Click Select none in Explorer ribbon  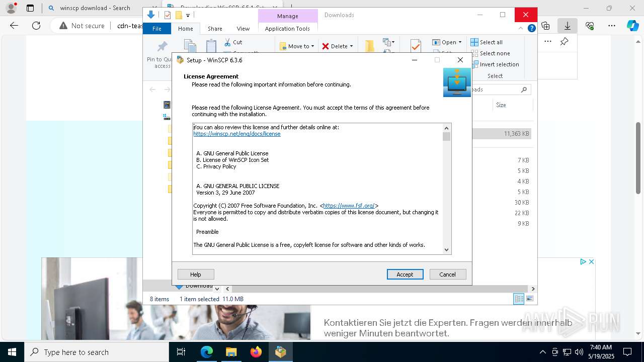[x=490, y=53]
